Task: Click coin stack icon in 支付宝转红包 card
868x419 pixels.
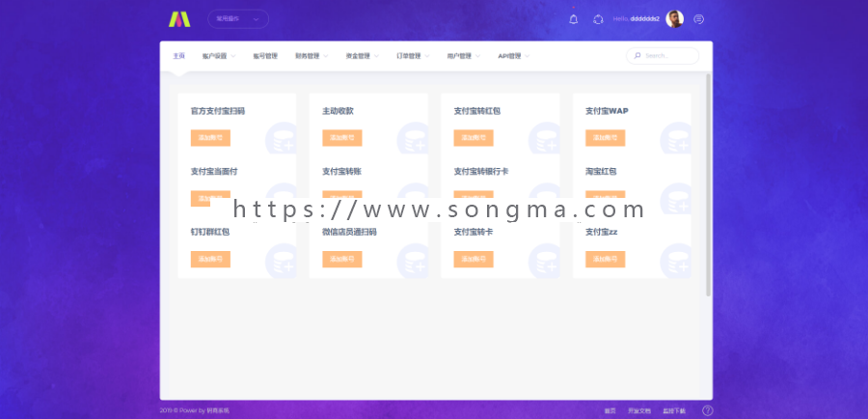Action: pyautogui.click(x=544, y=139)
